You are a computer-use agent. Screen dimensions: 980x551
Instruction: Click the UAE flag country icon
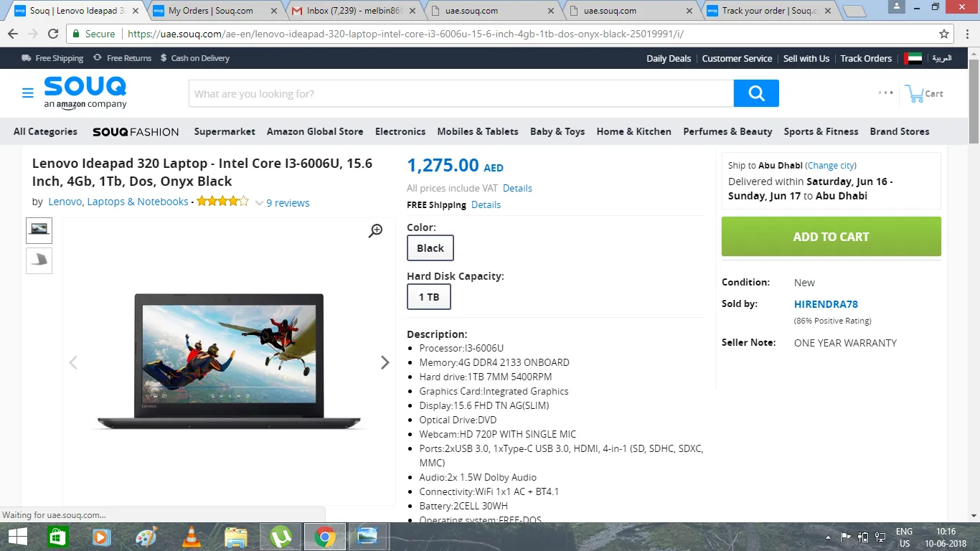pos(913,59)
